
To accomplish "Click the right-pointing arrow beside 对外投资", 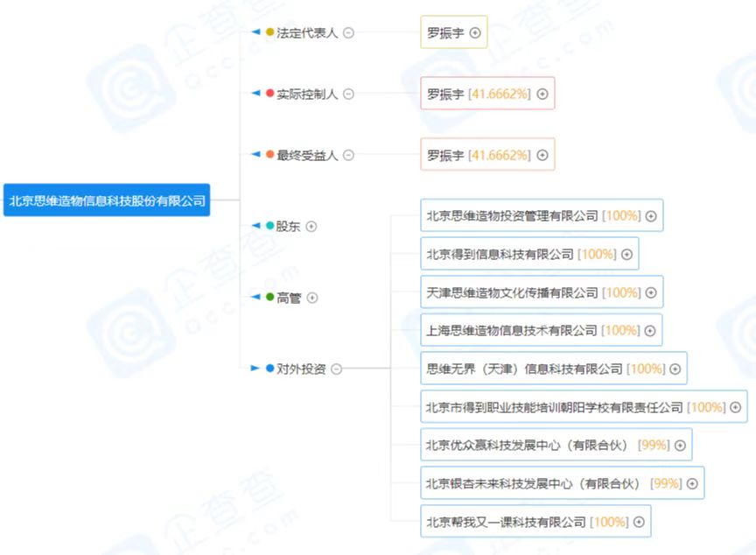I will (253, 369).
